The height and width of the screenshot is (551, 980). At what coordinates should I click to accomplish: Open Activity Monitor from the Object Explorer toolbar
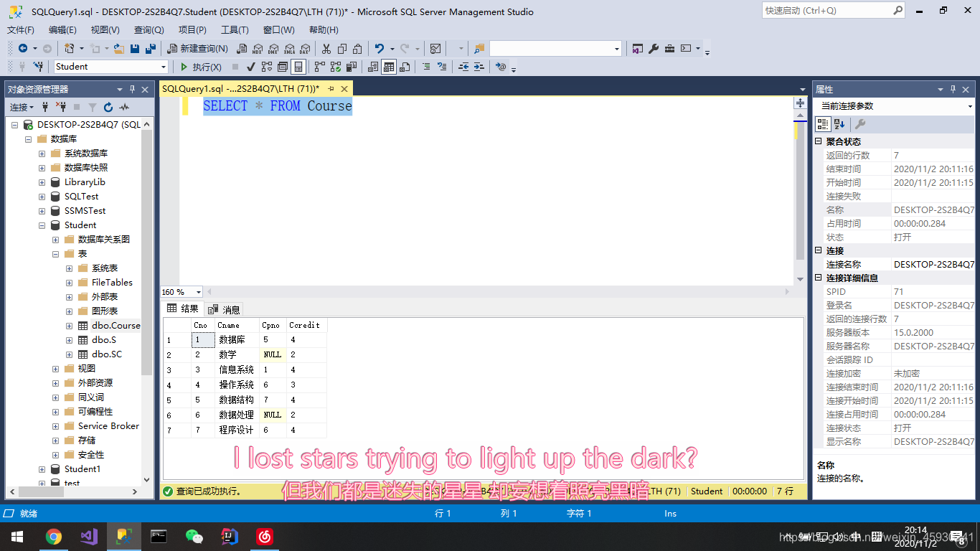tap(124, 108)
